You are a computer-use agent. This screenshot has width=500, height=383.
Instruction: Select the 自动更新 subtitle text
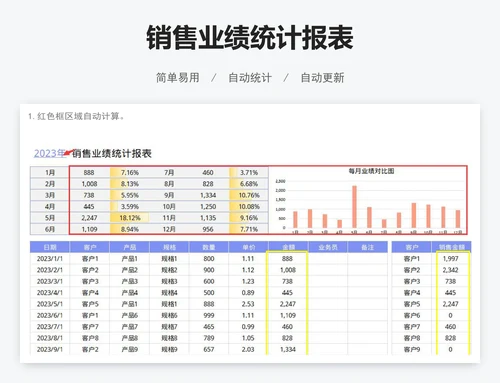point(322,78)
